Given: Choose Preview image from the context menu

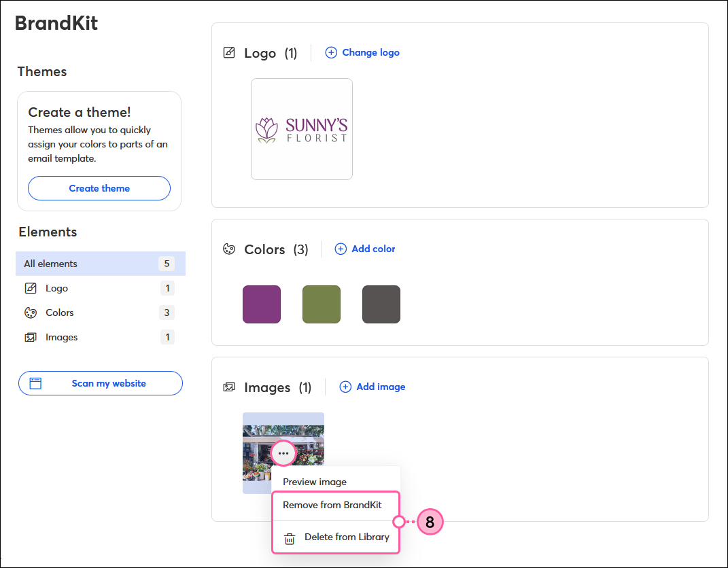Looking at the screenshot, I should tap(315, 482).
